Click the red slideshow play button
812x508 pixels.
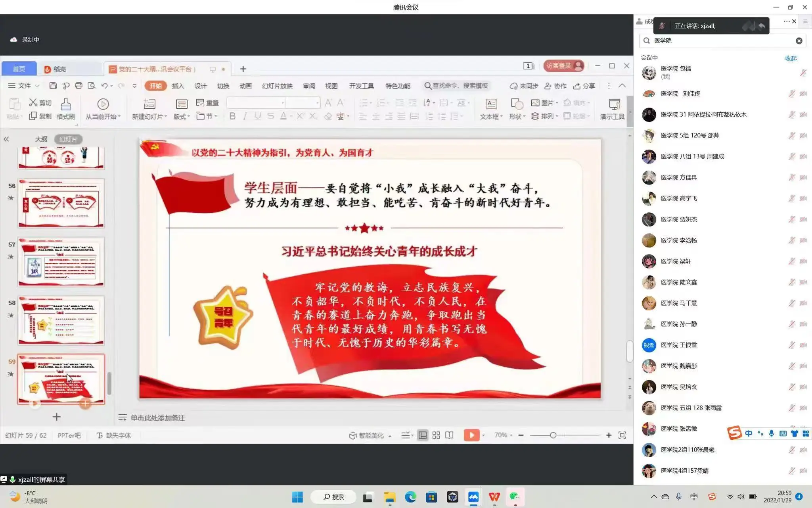471,435
